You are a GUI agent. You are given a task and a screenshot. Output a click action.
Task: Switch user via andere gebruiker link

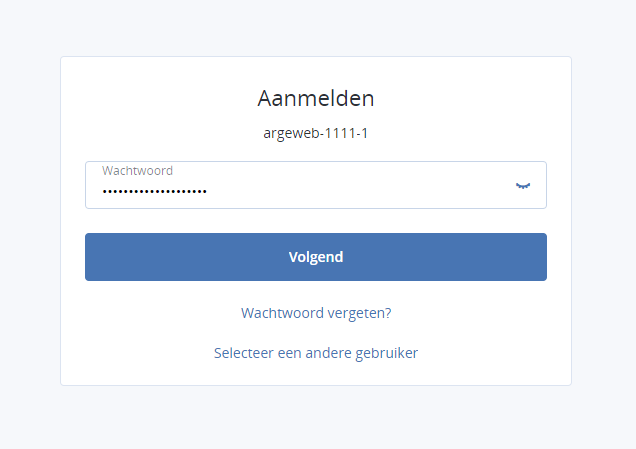point(316,353)
